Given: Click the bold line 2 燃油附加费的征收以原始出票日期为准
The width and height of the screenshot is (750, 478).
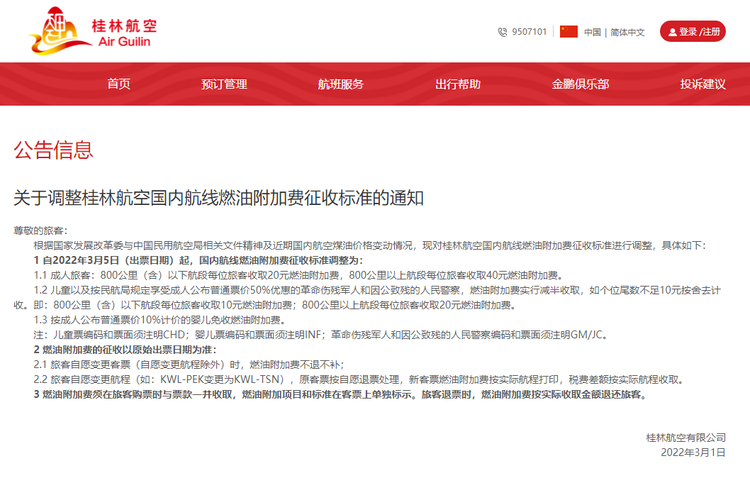Looking at the screenshot, I should 125,349.
